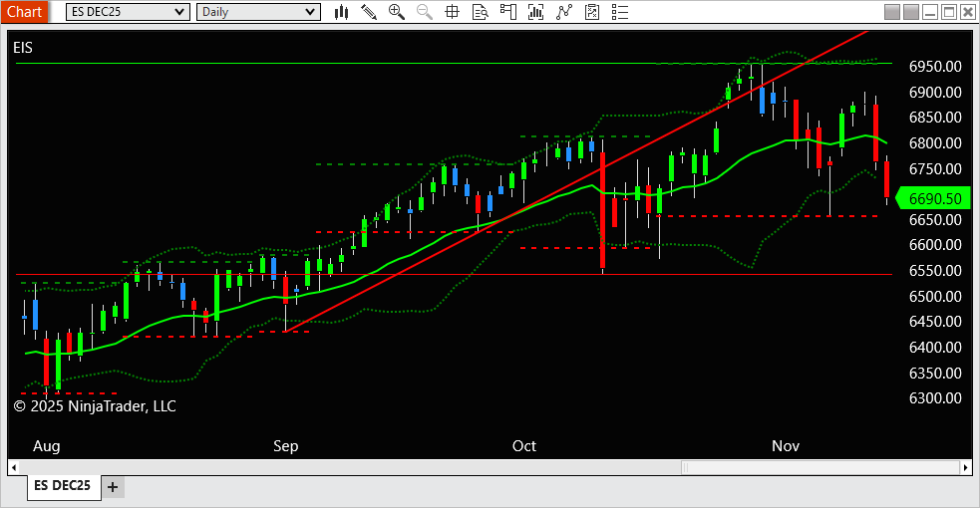Click the Oct label on time axis
Viewport: 980px width, 508px height.
coord(524,446)
